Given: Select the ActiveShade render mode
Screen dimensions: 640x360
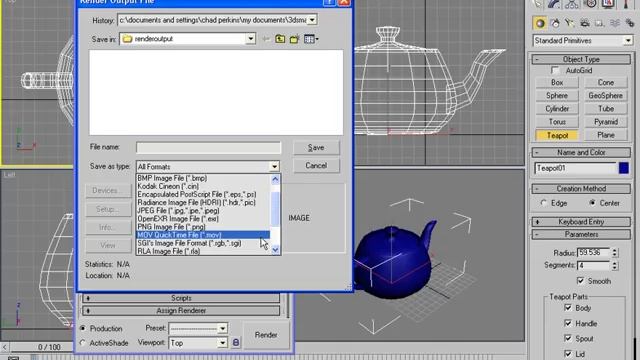Looking at the screenshot, I should [x=83, y=343].
